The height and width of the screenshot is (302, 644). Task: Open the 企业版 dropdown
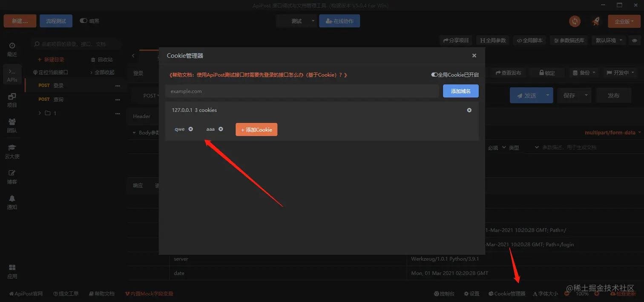(624, 21)
